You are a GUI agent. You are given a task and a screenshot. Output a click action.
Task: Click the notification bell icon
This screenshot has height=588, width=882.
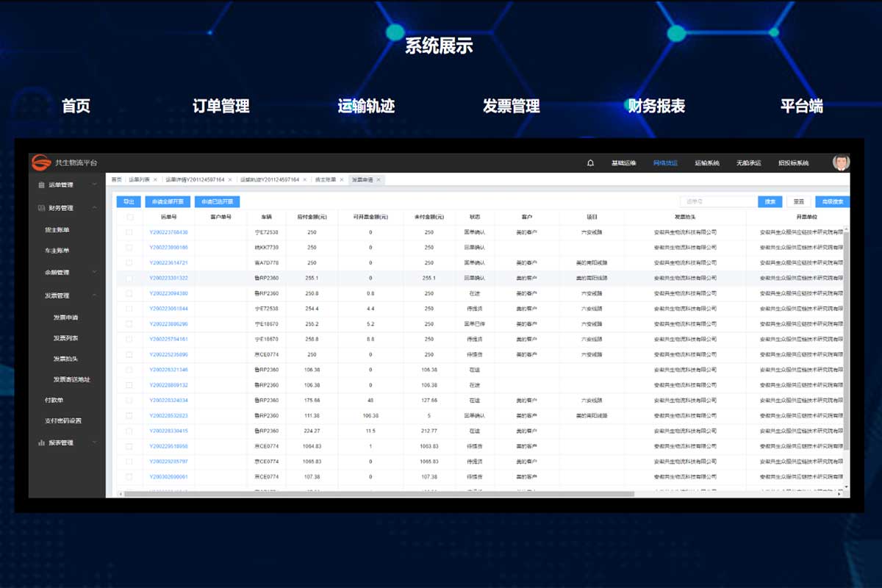coord(590,163)
